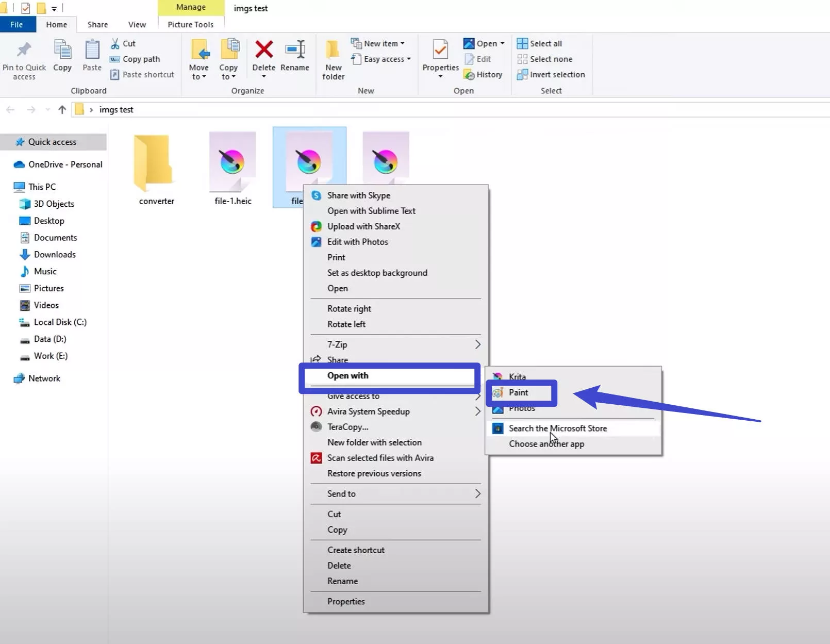This screenshot has height=644, width=830.
Task: Scan selected files with Avira
Action: click(x=380, y=458)
